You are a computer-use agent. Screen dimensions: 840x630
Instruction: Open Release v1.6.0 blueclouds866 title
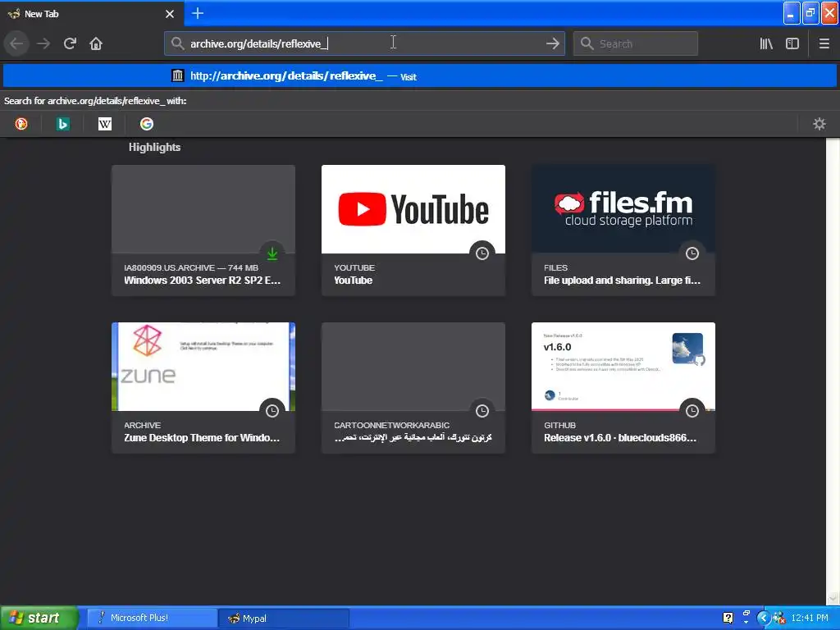pyautogui.click(x=620, y=438)
